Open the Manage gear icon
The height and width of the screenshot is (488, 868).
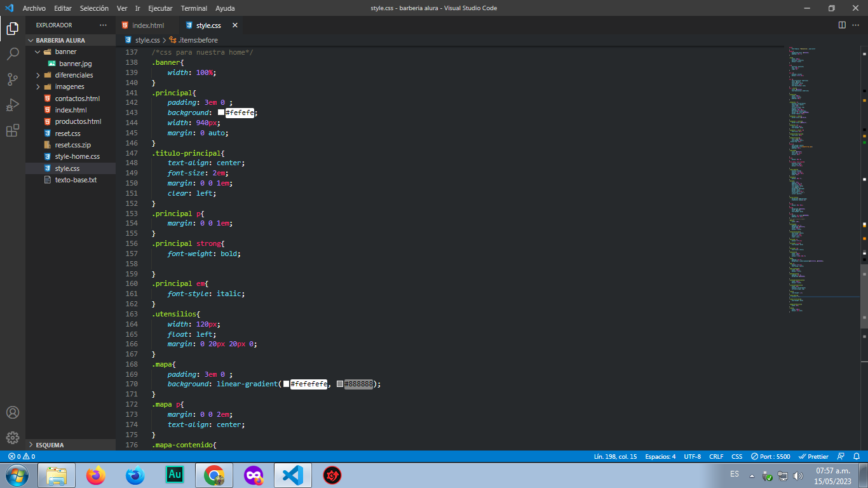tap(13, 438)
